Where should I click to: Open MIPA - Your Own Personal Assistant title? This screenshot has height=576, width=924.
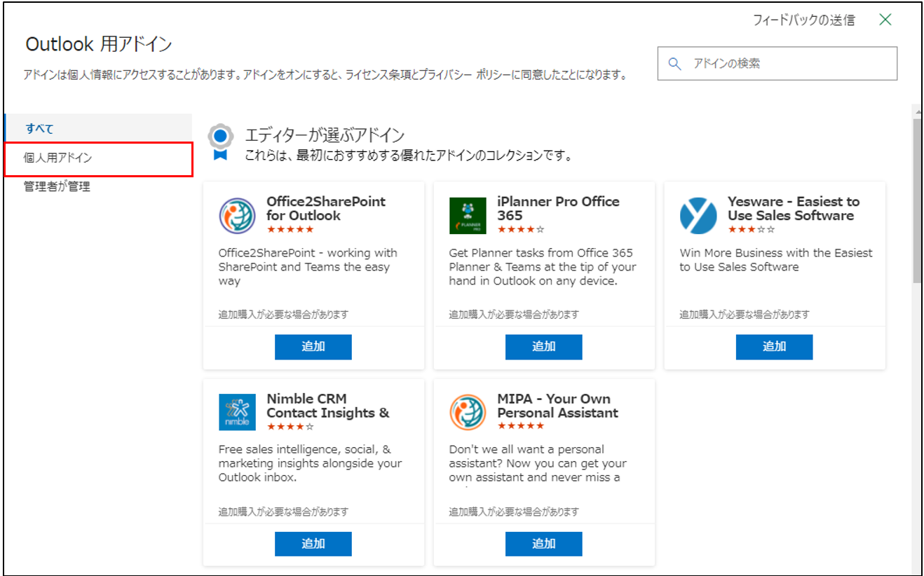coord(557,406)
